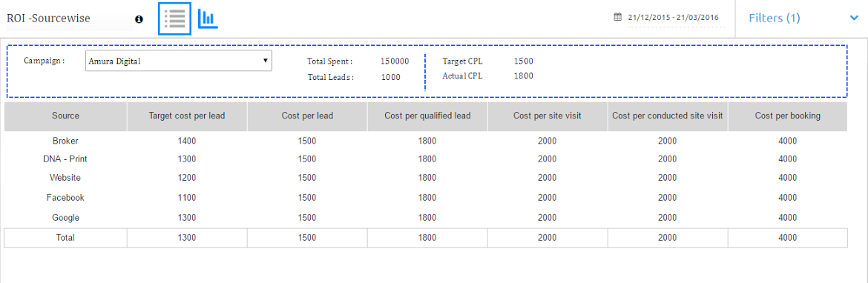868x283 pixels.
Task: Expand Filters using the chevron arrow
Action: pyautogui.click(x=854, y=19)
